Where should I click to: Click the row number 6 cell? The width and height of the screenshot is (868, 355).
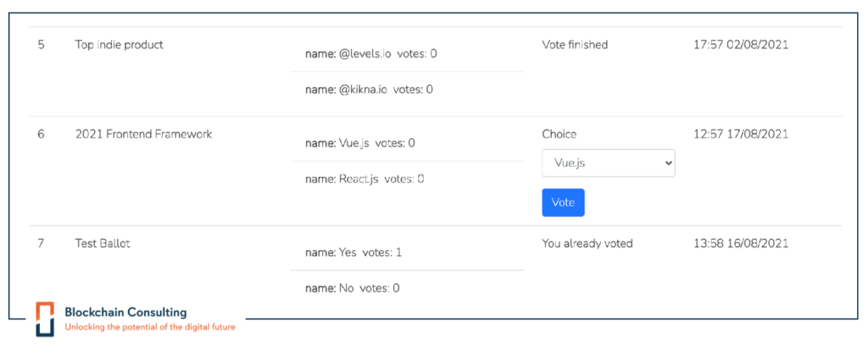[x=42, y=134]
